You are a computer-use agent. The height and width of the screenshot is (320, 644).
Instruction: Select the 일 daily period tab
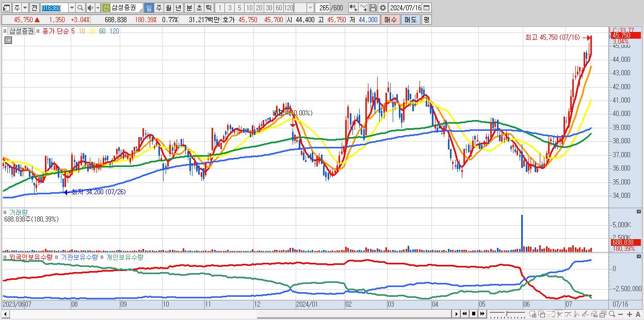(x=149, y=8)
